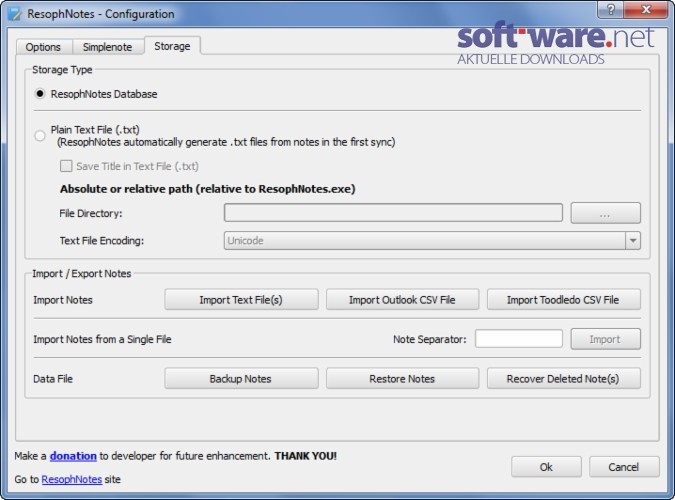Click the 'File Directory:' label
The height and width of the screenshot is (500, 675).
91,213
